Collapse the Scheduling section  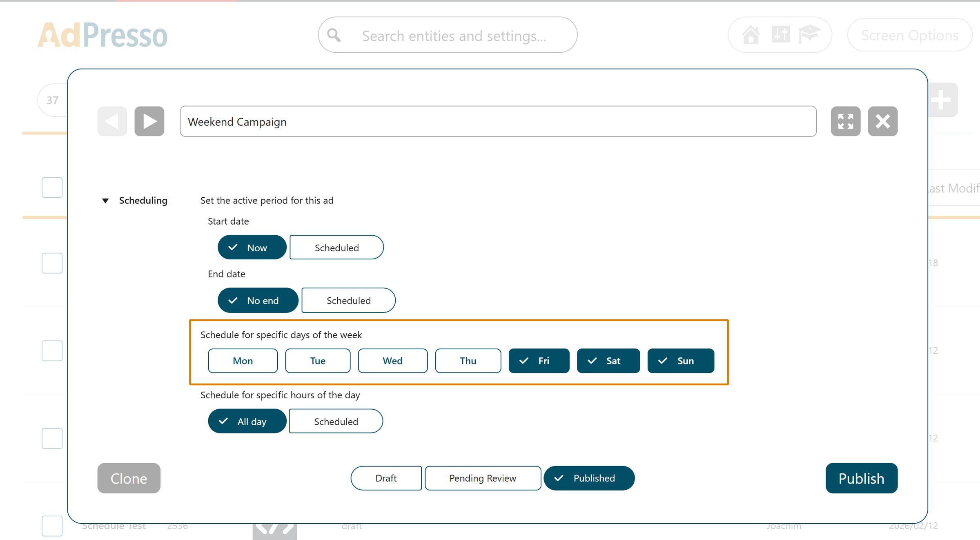pyautogui.click(x=105, y=200)
